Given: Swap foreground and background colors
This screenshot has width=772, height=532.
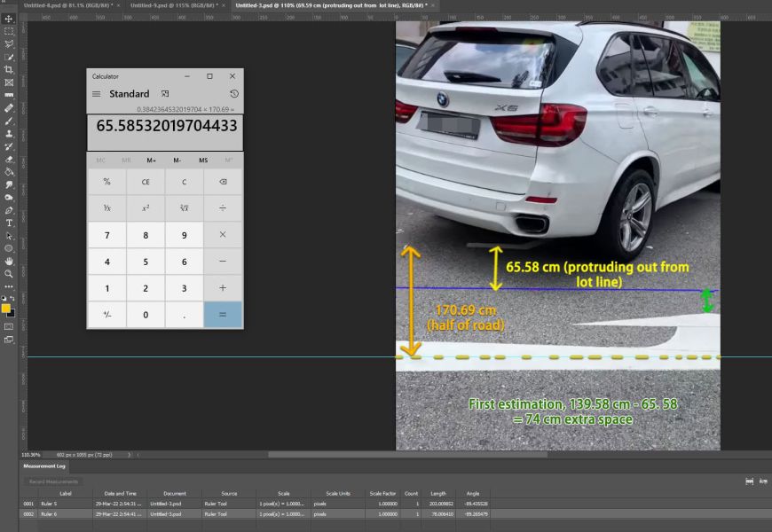Looking at the screenshot, I should click(x=12, y=298).
